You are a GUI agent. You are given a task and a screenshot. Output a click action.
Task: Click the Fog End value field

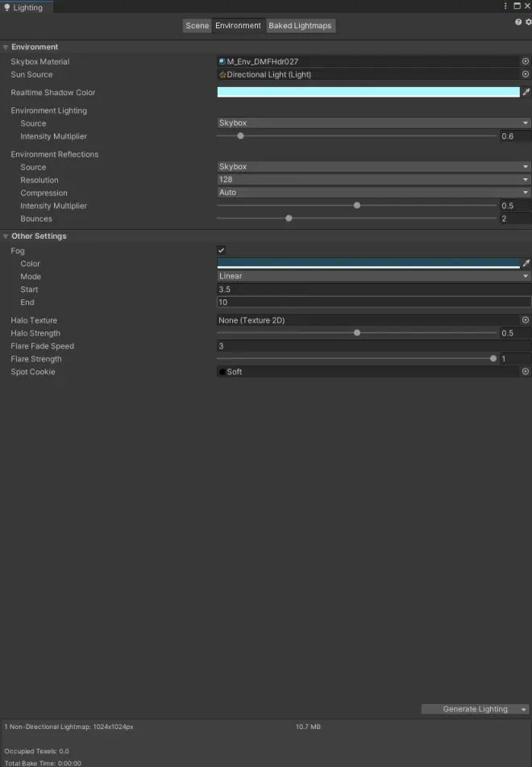(373, 302)
